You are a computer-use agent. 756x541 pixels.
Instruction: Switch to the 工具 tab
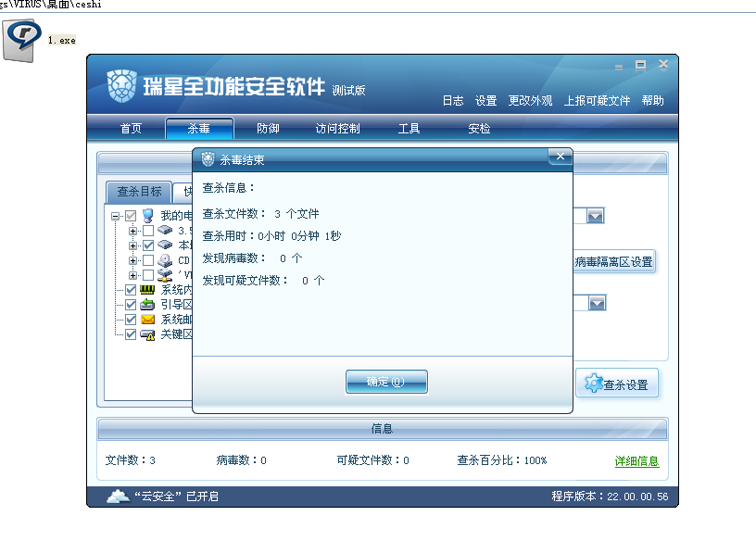pos(409,128)
